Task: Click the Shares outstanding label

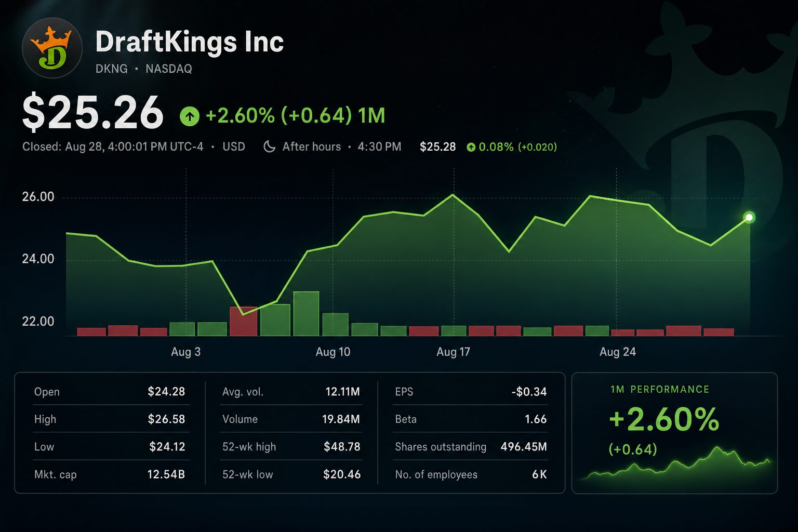Action: pyautogui.click(x=441, y=447)
